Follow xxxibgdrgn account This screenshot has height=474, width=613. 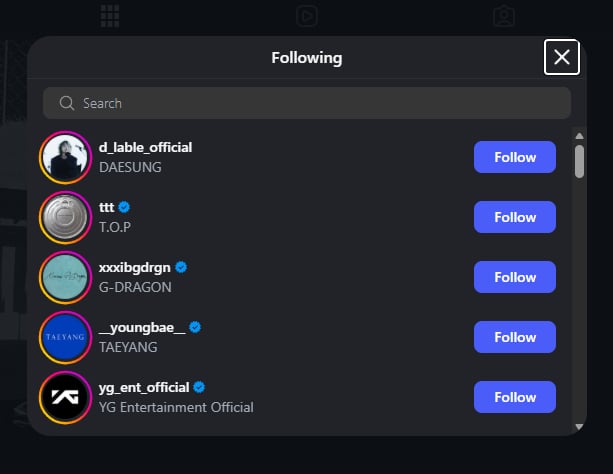[514, 277]
